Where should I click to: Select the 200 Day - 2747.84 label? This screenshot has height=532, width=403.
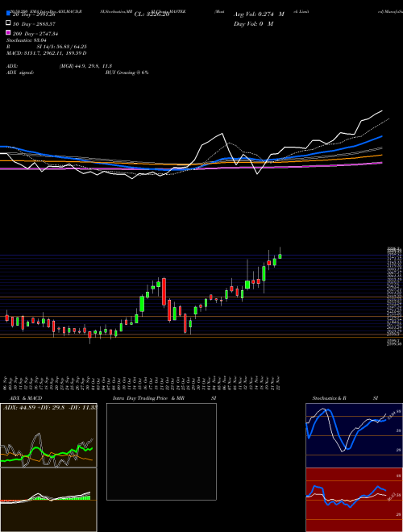coord(35,34)
